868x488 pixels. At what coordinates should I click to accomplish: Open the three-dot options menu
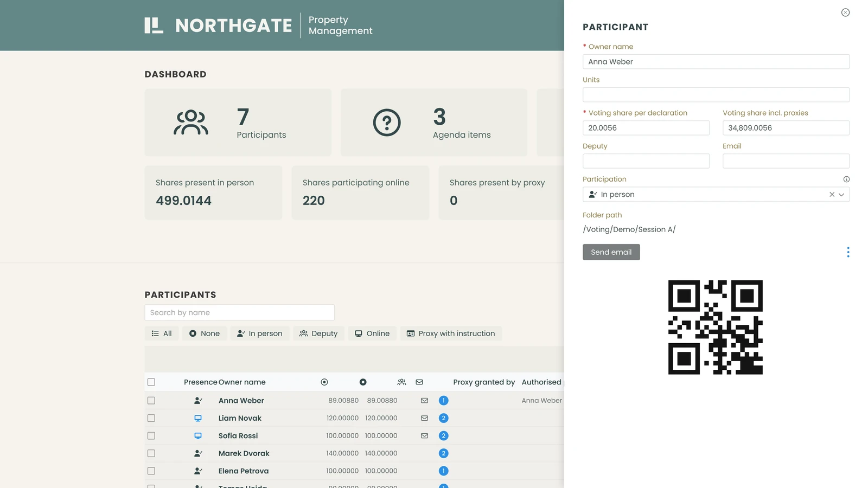848,252
